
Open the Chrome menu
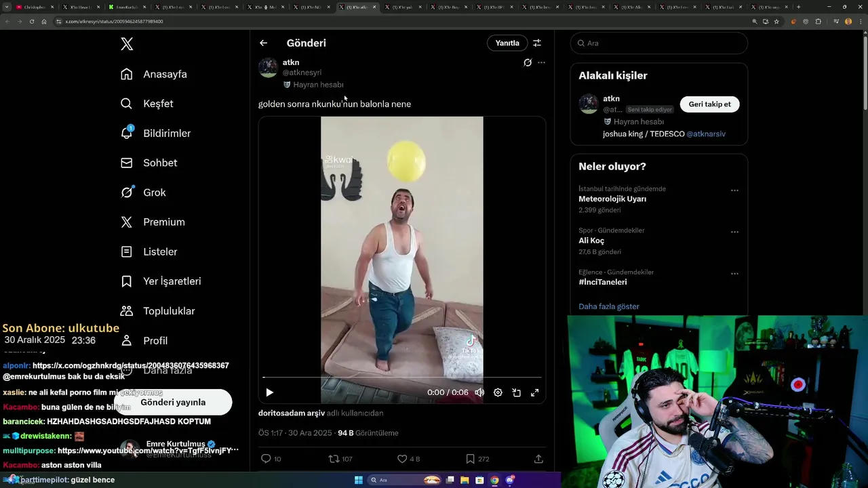(861, 21)
